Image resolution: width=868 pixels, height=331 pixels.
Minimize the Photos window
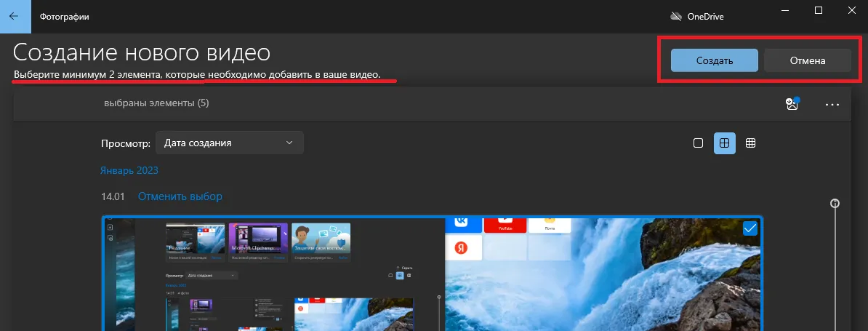[786, 10]
